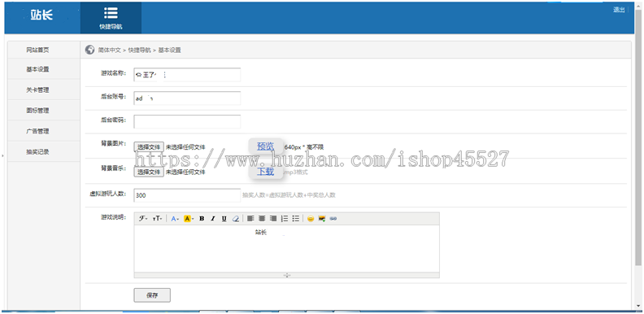Insert a bulleted list

click(x=296, y=219)
